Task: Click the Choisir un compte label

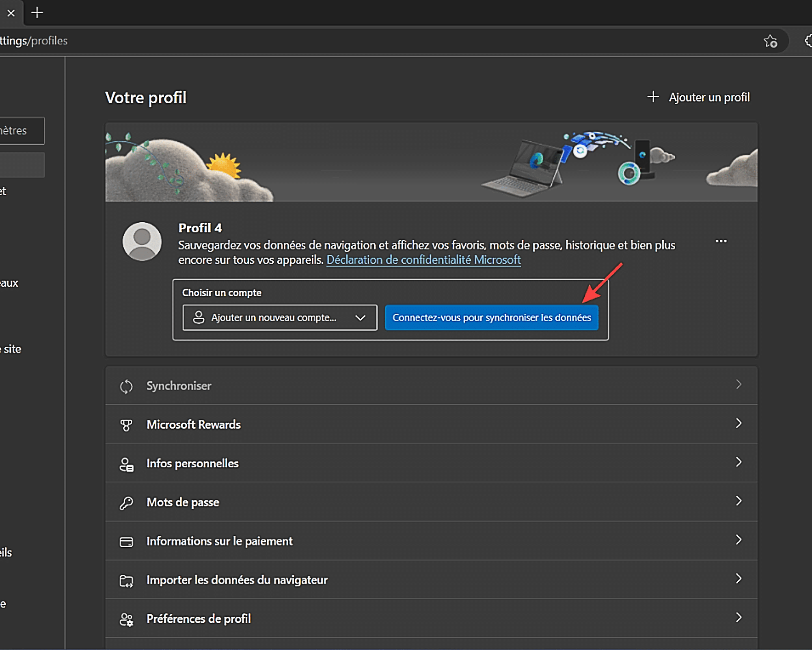Action: coord(222,292)
